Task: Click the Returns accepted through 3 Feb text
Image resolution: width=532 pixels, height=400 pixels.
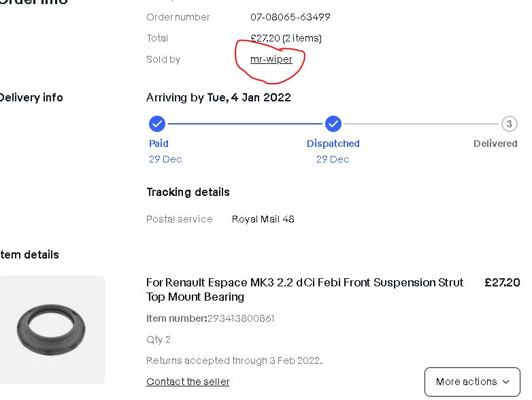Action: (233, 360)
